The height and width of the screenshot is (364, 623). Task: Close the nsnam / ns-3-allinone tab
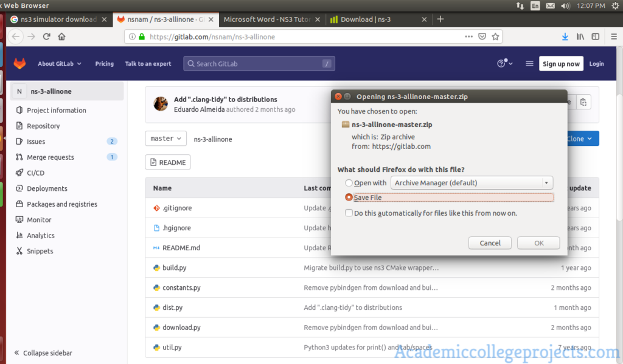211,19
